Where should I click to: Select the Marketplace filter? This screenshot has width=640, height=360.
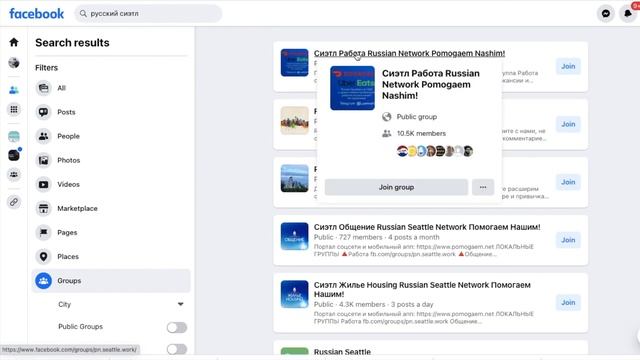[111, 209]
